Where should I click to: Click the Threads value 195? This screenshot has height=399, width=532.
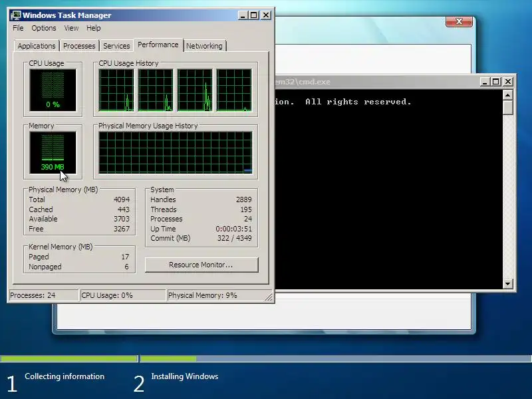246,209
